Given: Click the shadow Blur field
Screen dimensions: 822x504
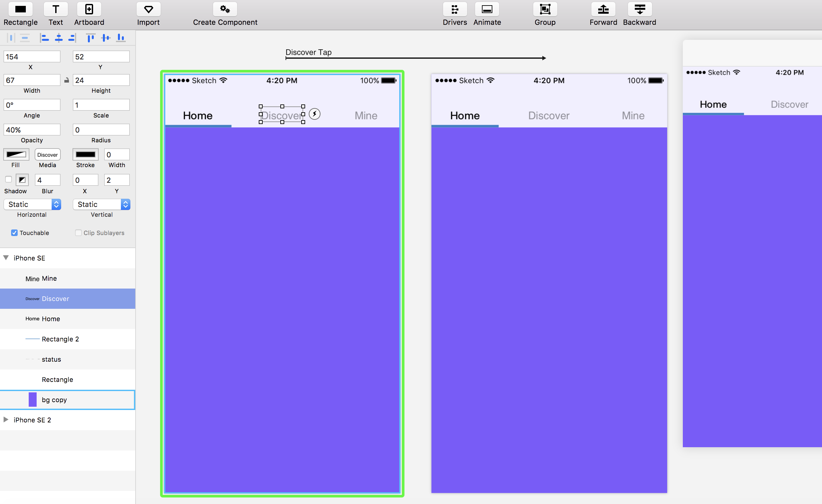Looking at the screenshot, I should pyautogui.click(x=47, y=180).
